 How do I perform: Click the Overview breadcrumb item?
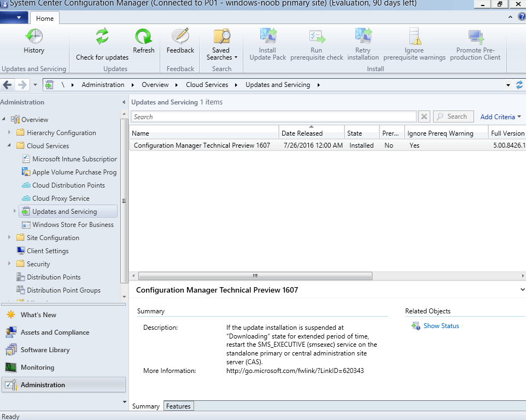[x=155, y=85]
